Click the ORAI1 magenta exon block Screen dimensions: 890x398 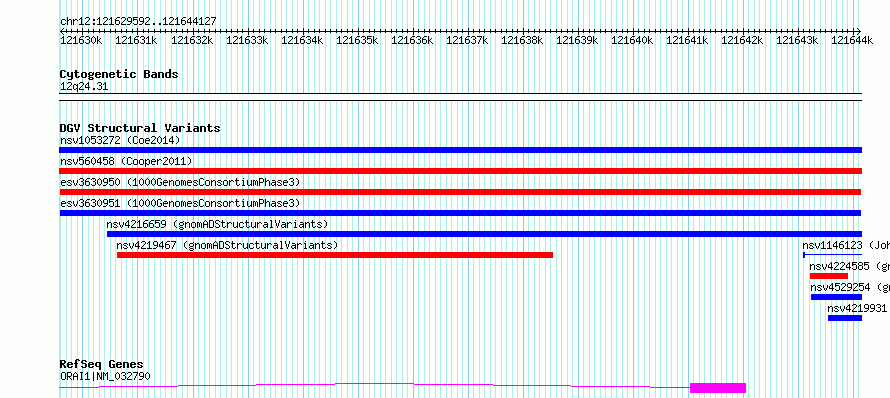point(718,388)
